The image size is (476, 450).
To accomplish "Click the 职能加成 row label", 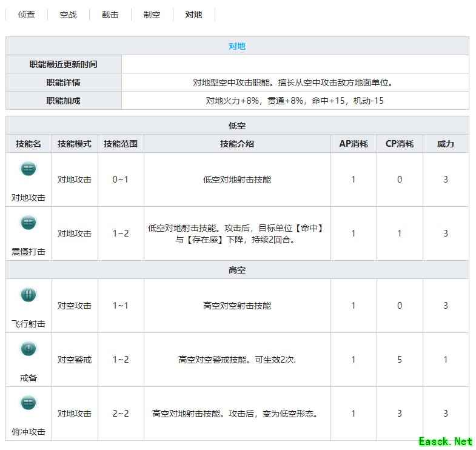I will coord(63,101).
